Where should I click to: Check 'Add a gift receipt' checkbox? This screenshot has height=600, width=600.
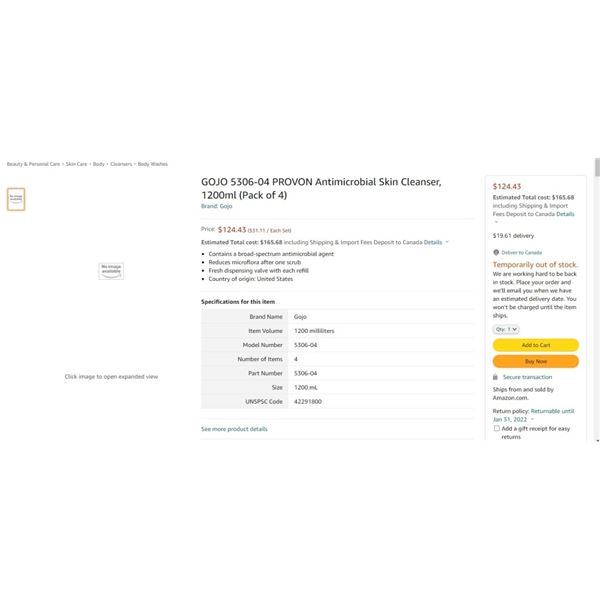[497, 428]
